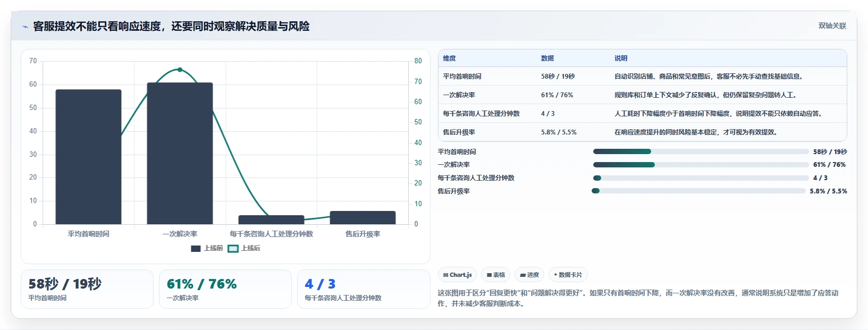
Task: Click the x-axis label 每千条咨询人工处理分钟数
Action: 271,234
